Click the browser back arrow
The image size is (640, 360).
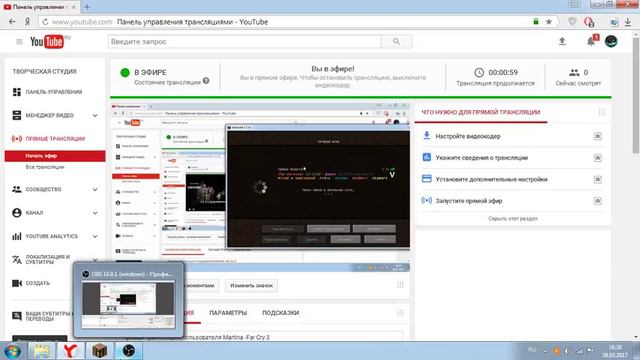point(12,22)
